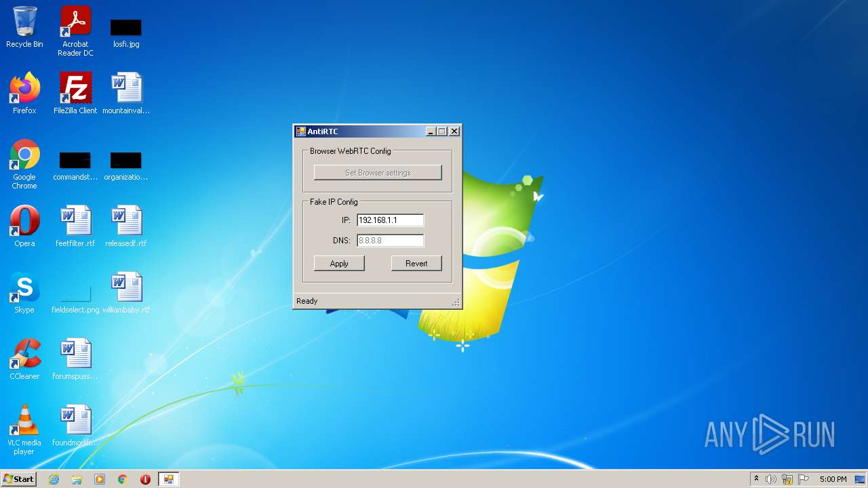
Task: Select feetfilter.rtf document icon
Action: (75, 226)
